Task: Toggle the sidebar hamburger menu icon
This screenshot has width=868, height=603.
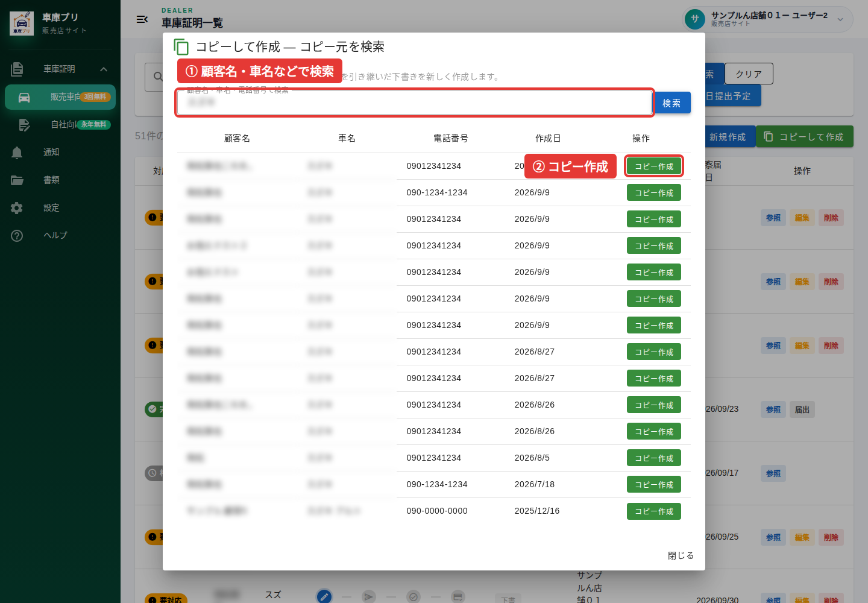Action: (x=142, y=19)
